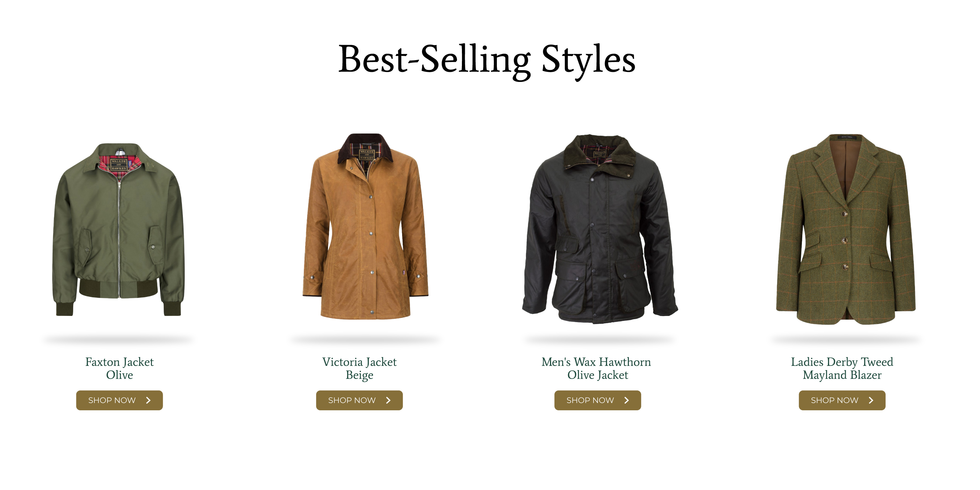This screenshot has width=980, height=490.
Task: Open the Men's Wax Hawthorn jacket image
Action: tap(600, 229)
